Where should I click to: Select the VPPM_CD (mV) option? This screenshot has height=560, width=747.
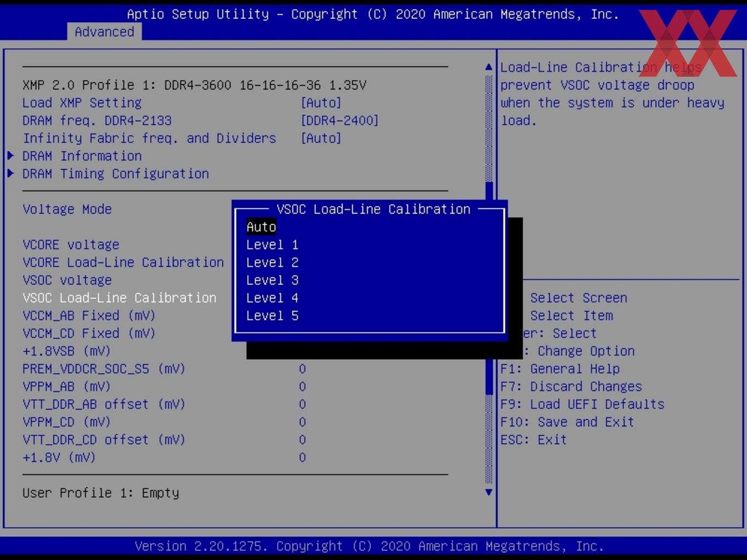66,422
